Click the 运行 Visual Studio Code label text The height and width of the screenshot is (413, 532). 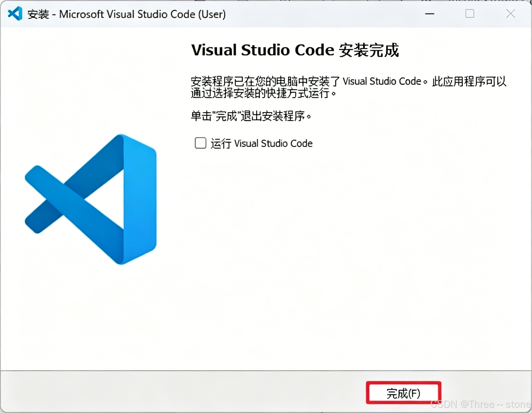coord(261,144)
